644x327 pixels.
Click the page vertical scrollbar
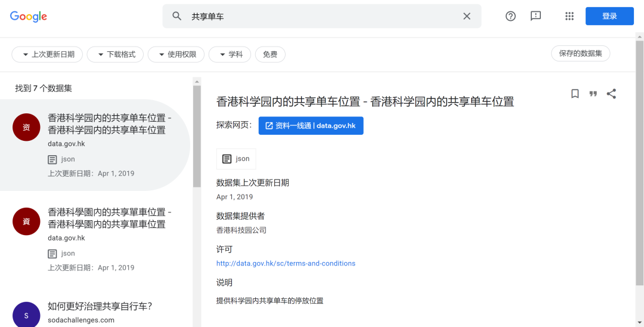pos(640,163)
